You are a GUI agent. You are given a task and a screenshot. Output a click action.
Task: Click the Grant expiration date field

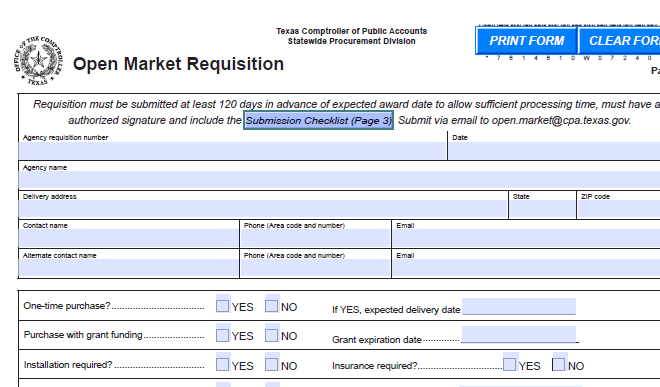click(519, 334)
